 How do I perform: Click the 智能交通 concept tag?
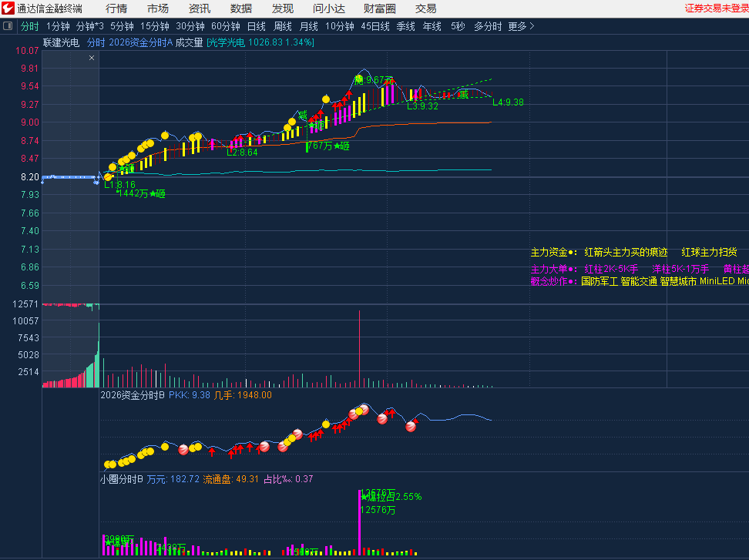tap(638, 281)
